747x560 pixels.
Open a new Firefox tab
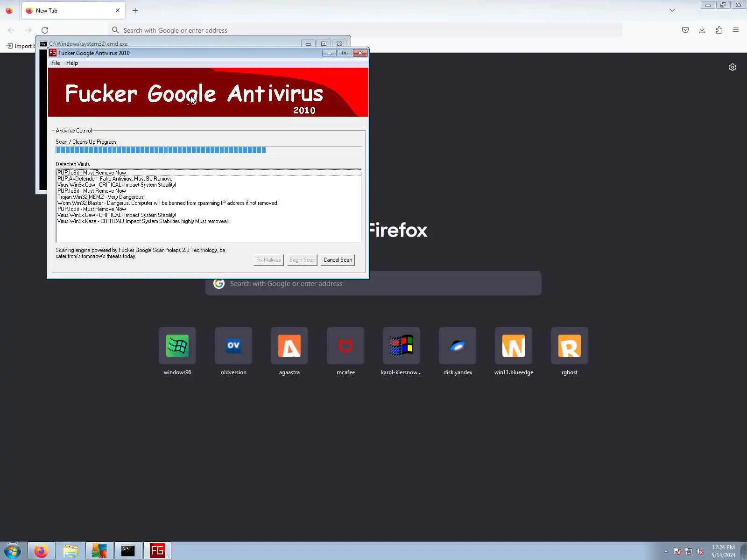135,10
